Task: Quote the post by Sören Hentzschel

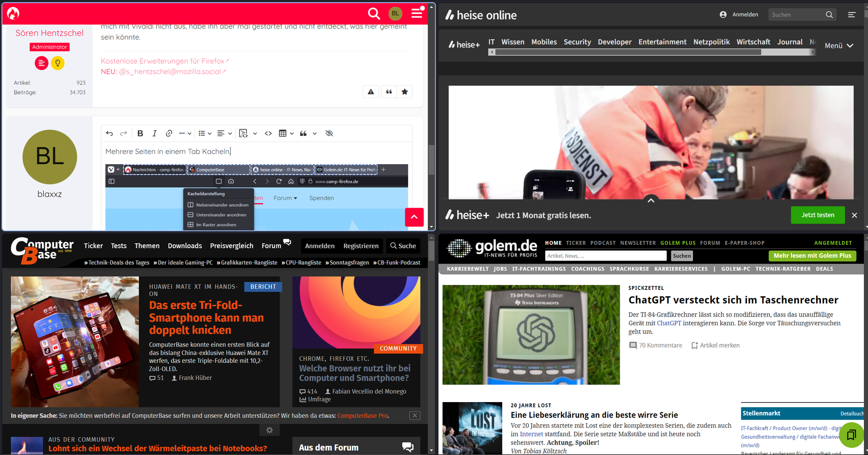Action: pos(389,92)
